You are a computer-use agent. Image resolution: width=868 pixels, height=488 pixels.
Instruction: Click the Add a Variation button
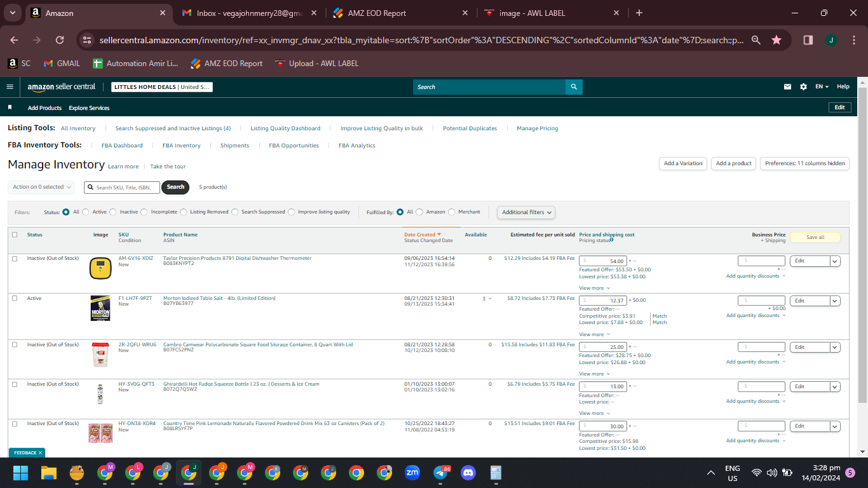[x=683, y=163]
